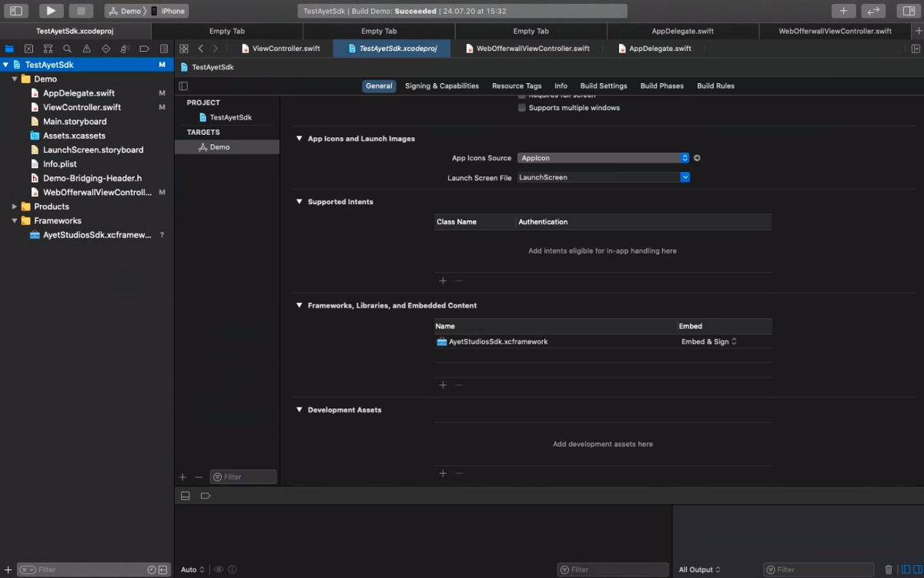Toggle breakpoints activation in debug bar
The width and height of the screenshot is (924, 578).
pyautogui.click(x=205, y=496)
